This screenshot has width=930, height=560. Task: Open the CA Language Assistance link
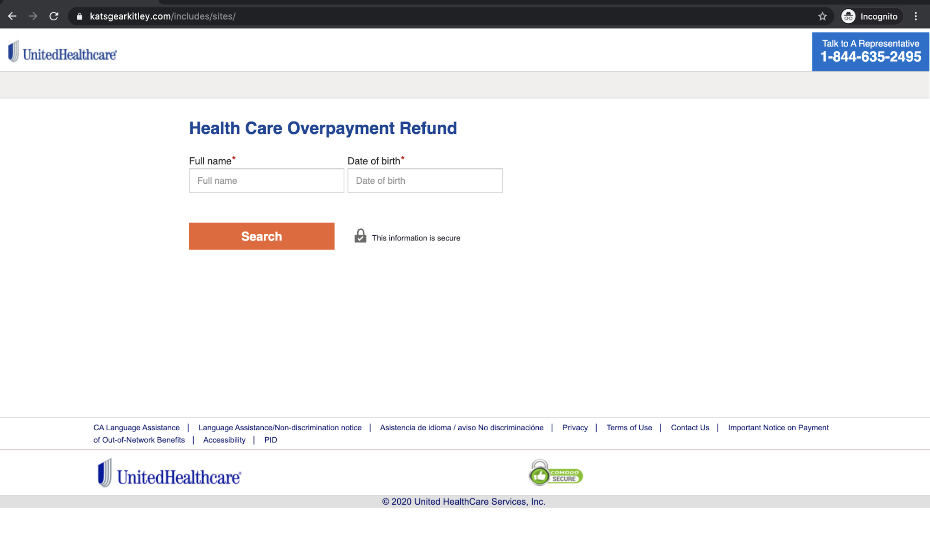click(x=136, y=427)
